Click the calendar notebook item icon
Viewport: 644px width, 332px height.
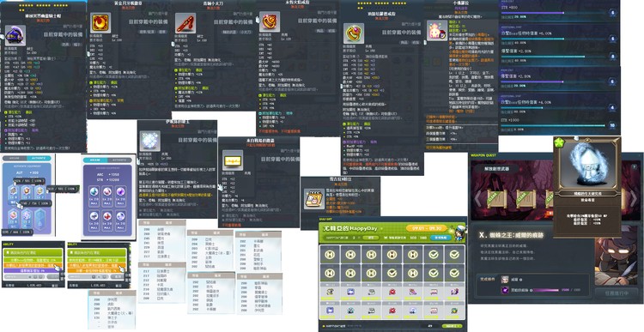point(313,199)
